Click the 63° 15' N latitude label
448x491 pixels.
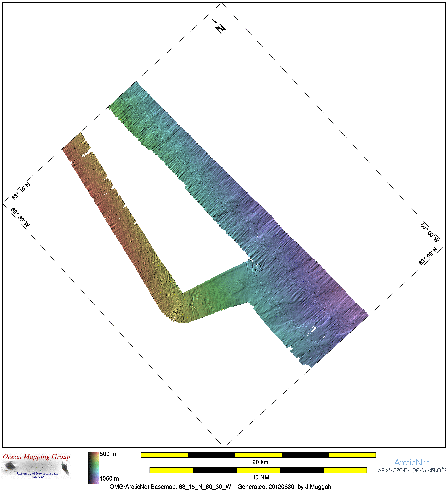[21, 191]
